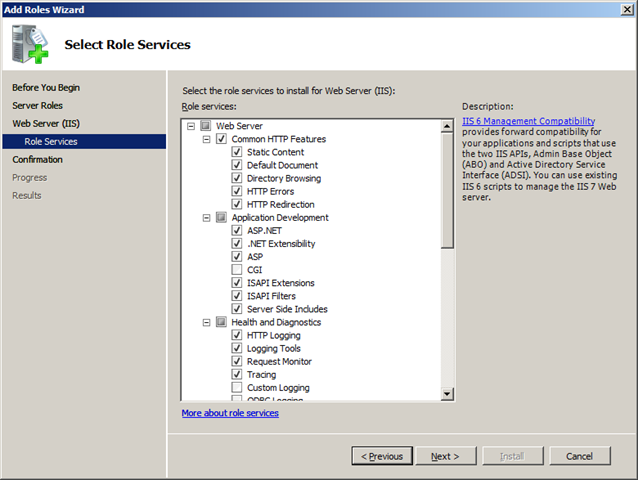Select the Default Document label
Viewport: 638px width, 480px height.
(x=282, y=165)
